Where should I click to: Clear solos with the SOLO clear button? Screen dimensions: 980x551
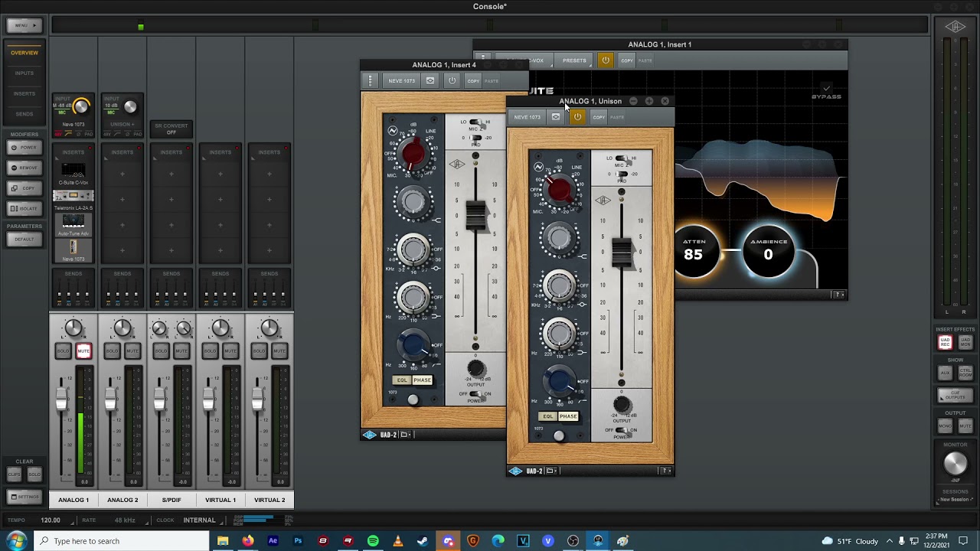click(34, 474)
